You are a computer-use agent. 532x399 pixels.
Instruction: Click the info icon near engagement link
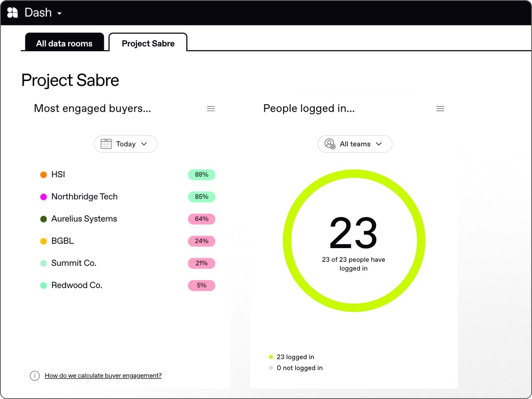point(35,376)
